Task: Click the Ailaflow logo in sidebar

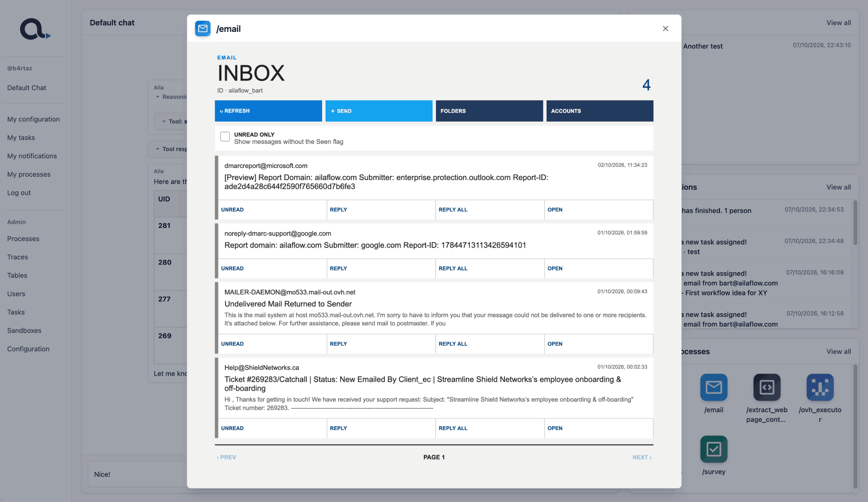Action: point(35,29)
